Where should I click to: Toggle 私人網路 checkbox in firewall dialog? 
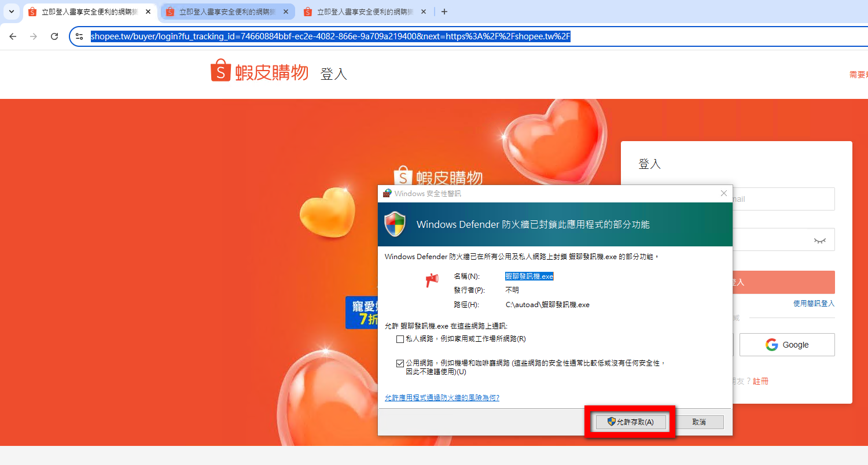coord(400,339)
